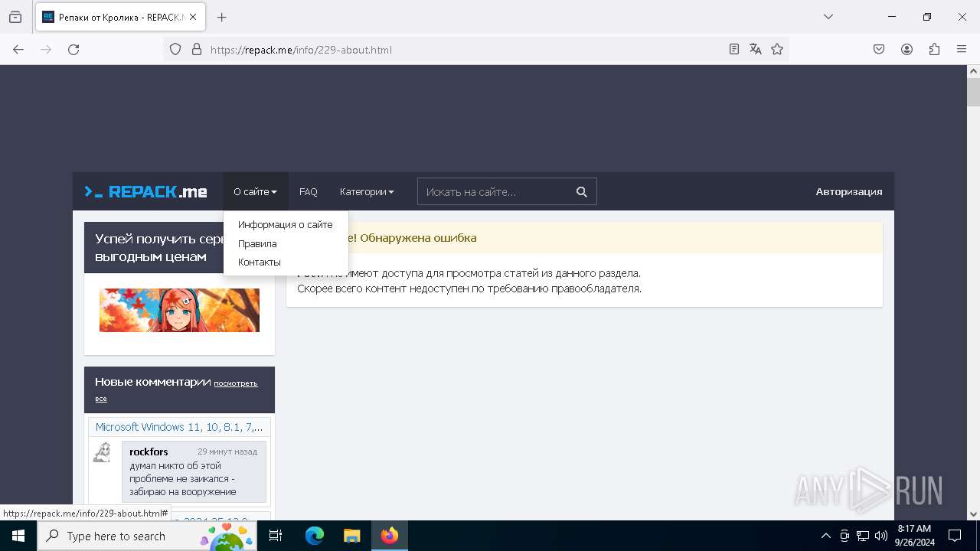Click the page vertical scrollbar thumb
This screenshot has width=980, height=551.
[x=973, y=92]
